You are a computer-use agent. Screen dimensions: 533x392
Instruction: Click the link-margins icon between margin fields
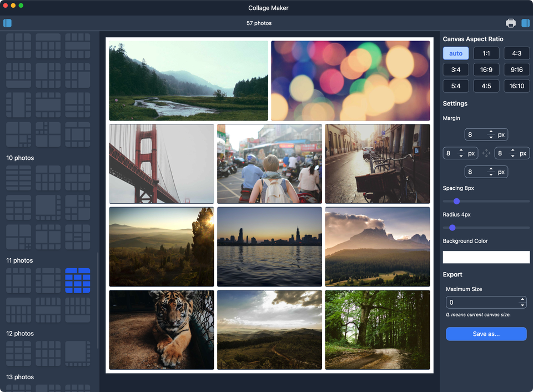[x=486, y=153]
